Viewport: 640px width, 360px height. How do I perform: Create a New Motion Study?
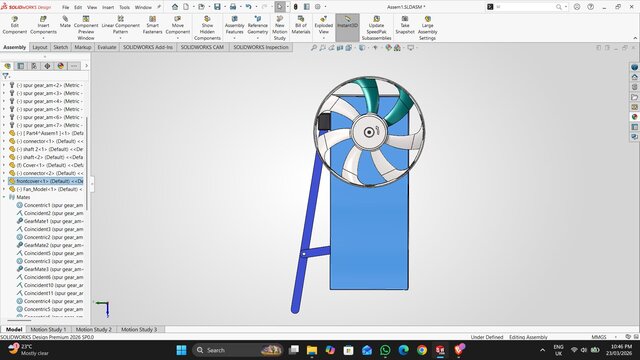pyautogui.click(x=280, y=28)
